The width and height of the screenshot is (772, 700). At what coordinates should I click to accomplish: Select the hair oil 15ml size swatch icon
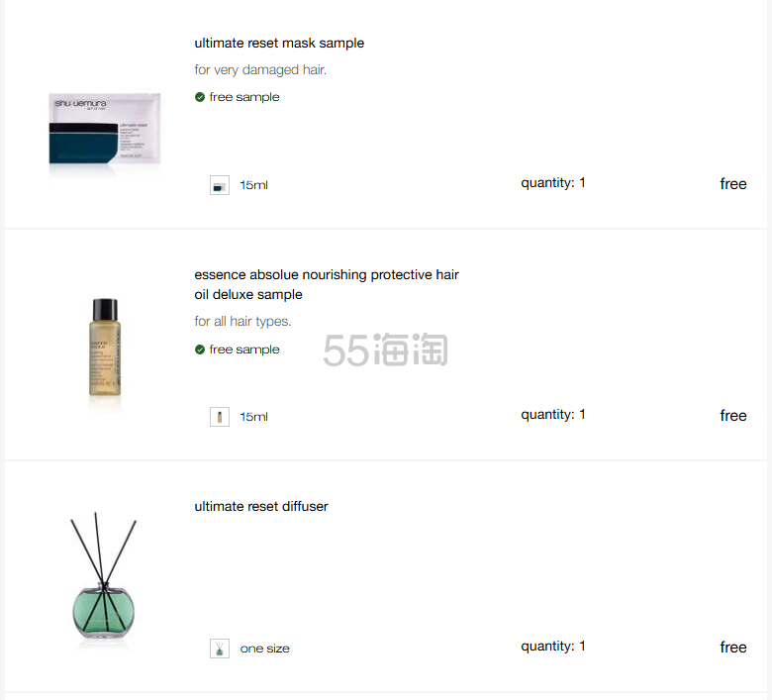220,417
